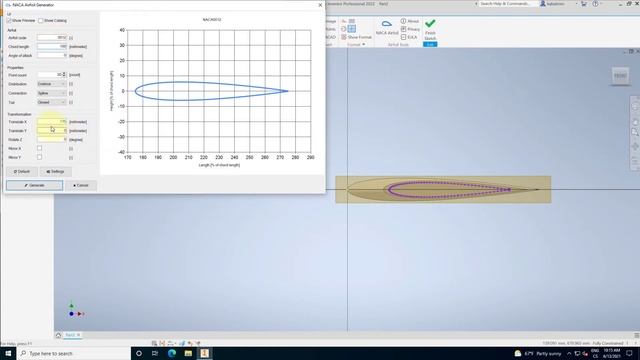
Task: Click info bracket icon beside Distribution
Action: tap(71, 84)
